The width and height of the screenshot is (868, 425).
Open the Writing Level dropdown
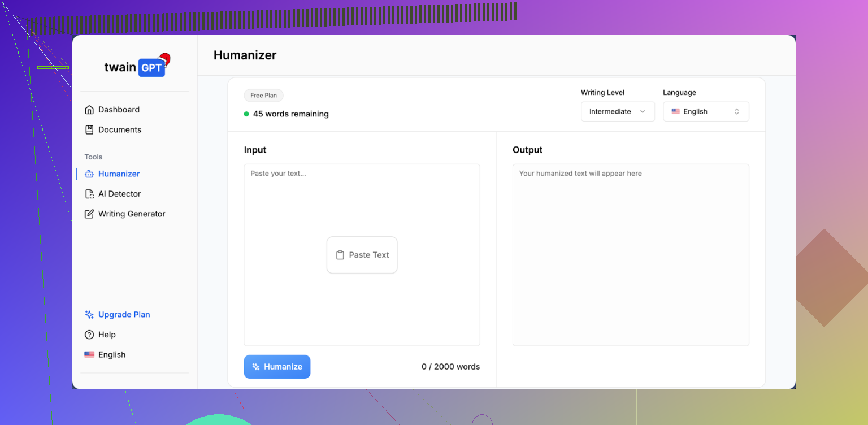(617, 111)
